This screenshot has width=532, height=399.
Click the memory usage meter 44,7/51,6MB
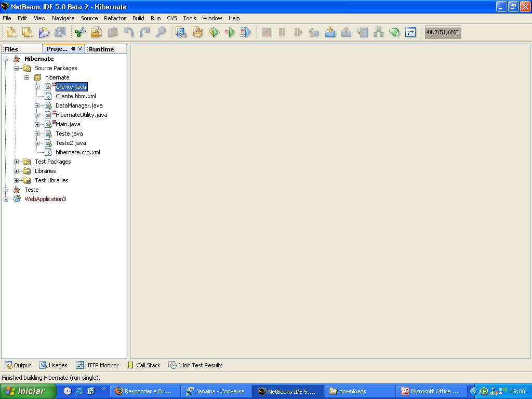443,32
